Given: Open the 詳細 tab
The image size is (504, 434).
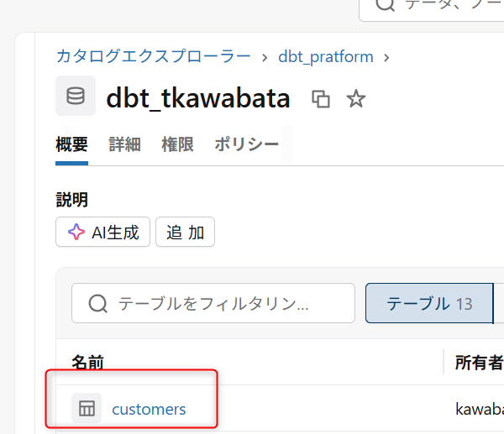Looking at the screenshot, I should point(124,144).
